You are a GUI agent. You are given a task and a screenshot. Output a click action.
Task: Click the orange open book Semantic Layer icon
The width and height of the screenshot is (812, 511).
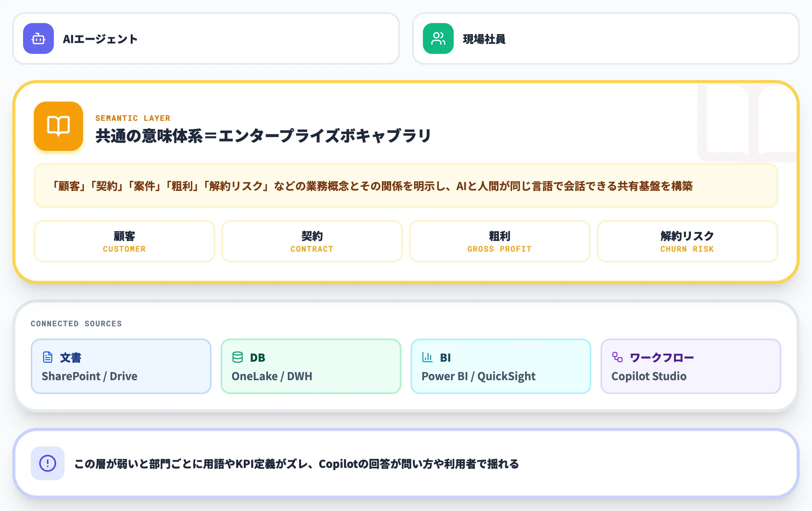[x=58, y=126]
